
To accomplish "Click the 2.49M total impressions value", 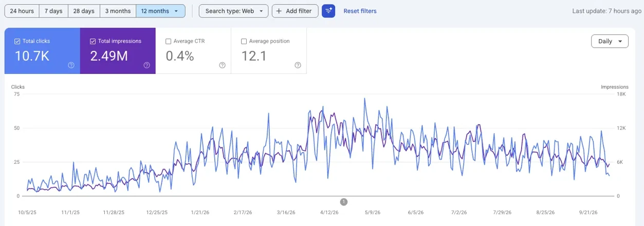I will 109,56.
